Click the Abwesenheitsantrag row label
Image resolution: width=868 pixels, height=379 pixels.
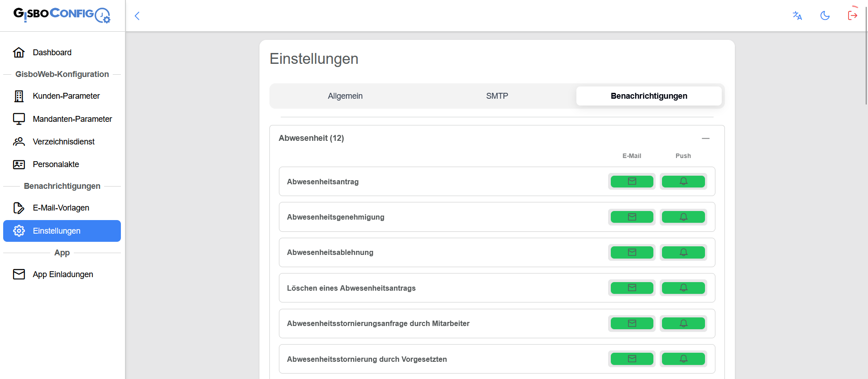(x=323, y=182)
